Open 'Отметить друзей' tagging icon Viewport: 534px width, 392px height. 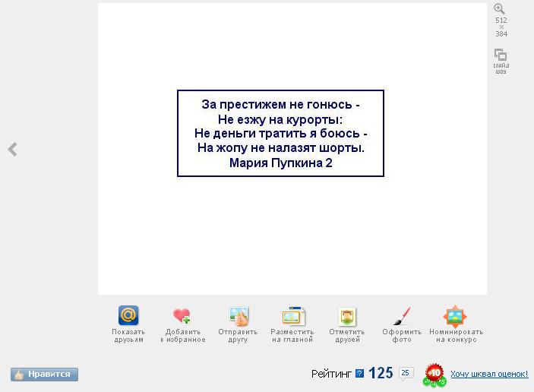(347, 316)
